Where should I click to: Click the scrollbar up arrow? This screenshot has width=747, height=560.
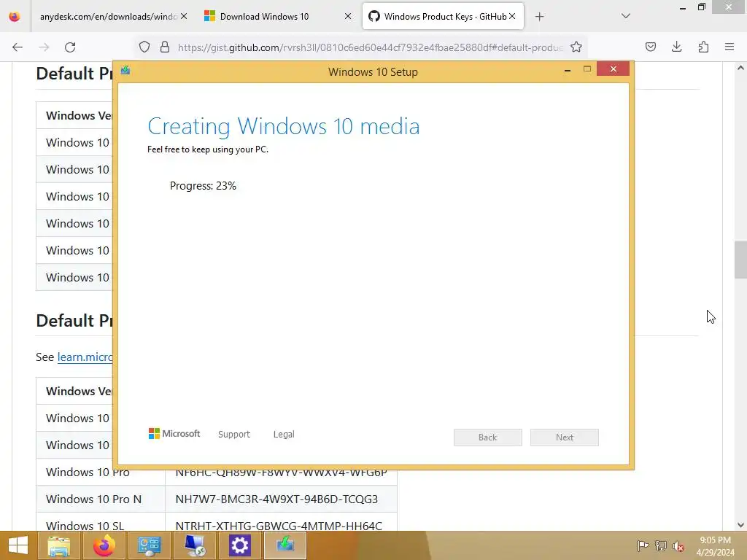click(x=740, y=68)
